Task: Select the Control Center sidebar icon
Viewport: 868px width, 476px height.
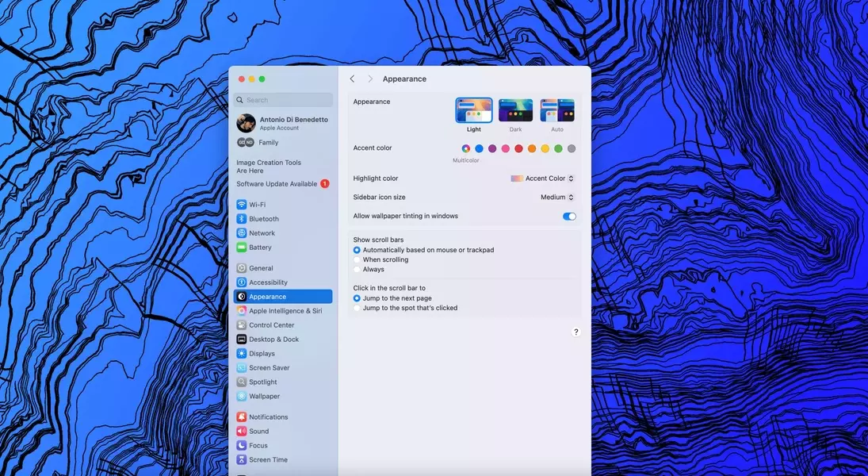Action: click(x=242, y=325)
